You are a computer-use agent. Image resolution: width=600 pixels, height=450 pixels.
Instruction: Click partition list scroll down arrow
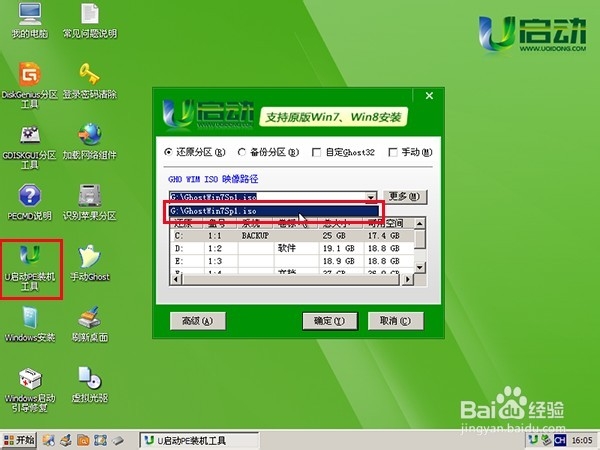click(x=420, y=267)
